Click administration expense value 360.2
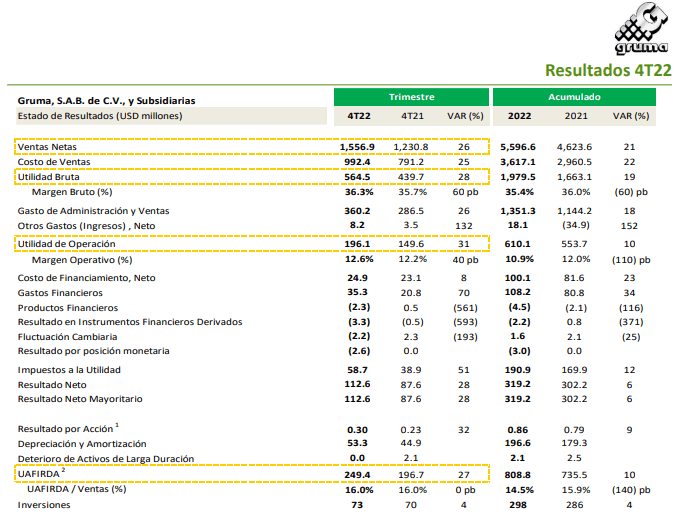This screenshot has width=677, height=517. tap(357, 211)
